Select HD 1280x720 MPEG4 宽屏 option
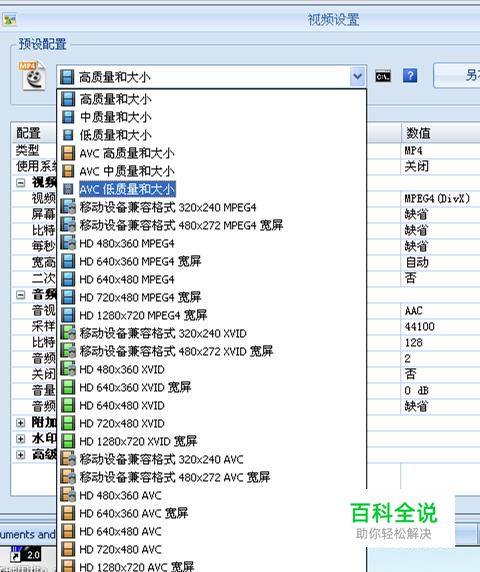480x572 pixels. [212, 315]
